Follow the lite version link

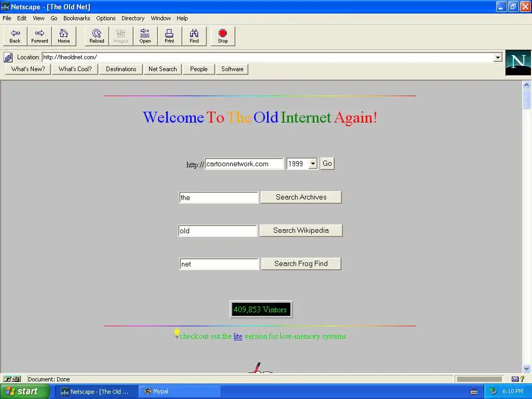[x=238, y=336]
